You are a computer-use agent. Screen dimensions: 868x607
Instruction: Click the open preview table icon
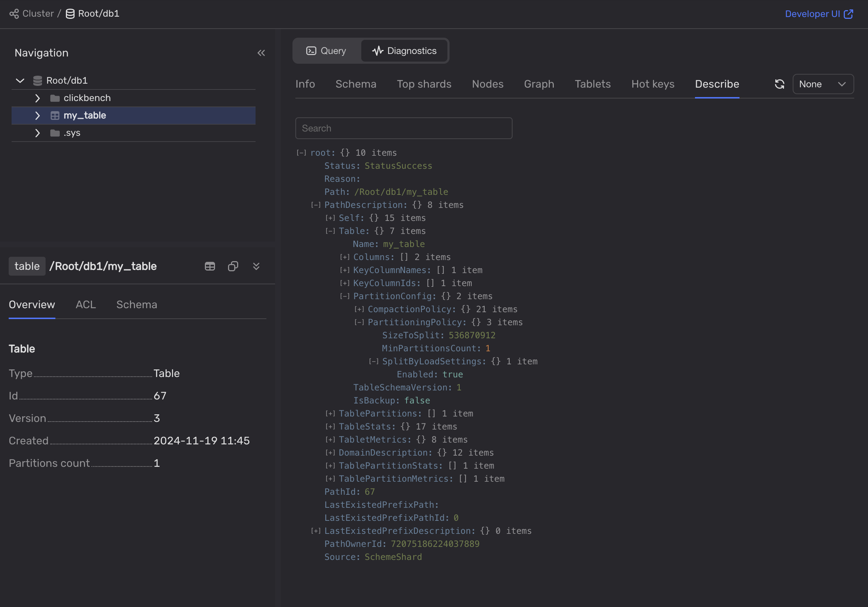click(210, 266)
